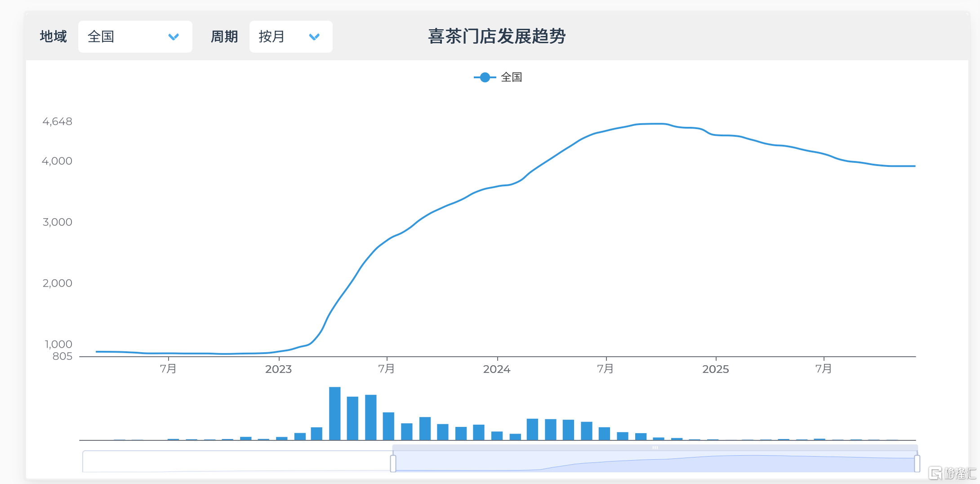Click the 4,648 value on the y-axis
This screenshot has width=980, height=484.
pyautogui.click(x=57, y=121)
